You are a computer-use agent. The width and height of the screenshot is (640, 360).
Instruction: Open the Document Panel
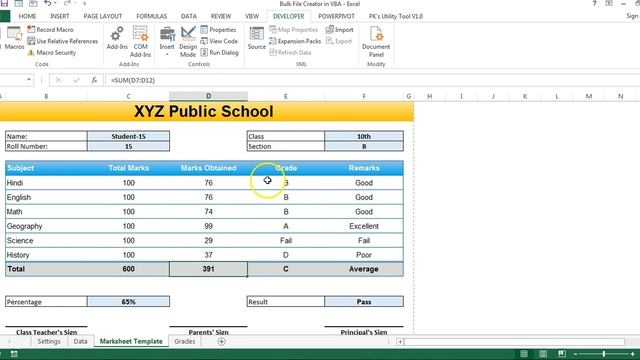376,41
